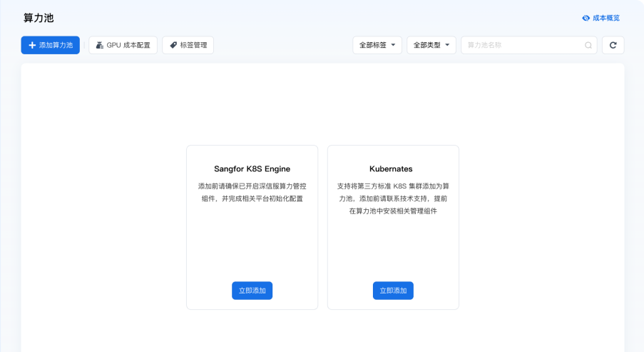The image size is (644, 352).
Task: Open GPU 成本配置 settings
Action: pos(123,45)
